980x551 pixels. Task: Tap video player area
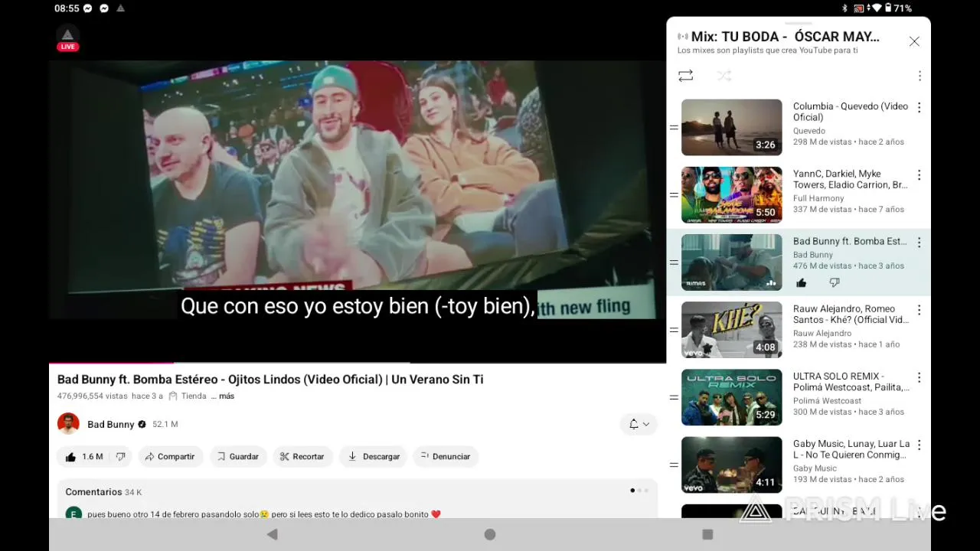358,191
